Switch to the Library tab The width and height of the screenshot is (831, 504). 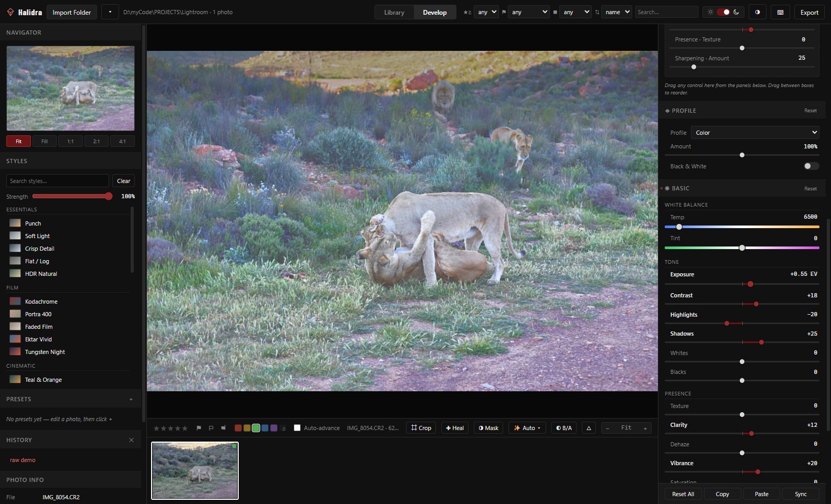click(x=394, y=12)
